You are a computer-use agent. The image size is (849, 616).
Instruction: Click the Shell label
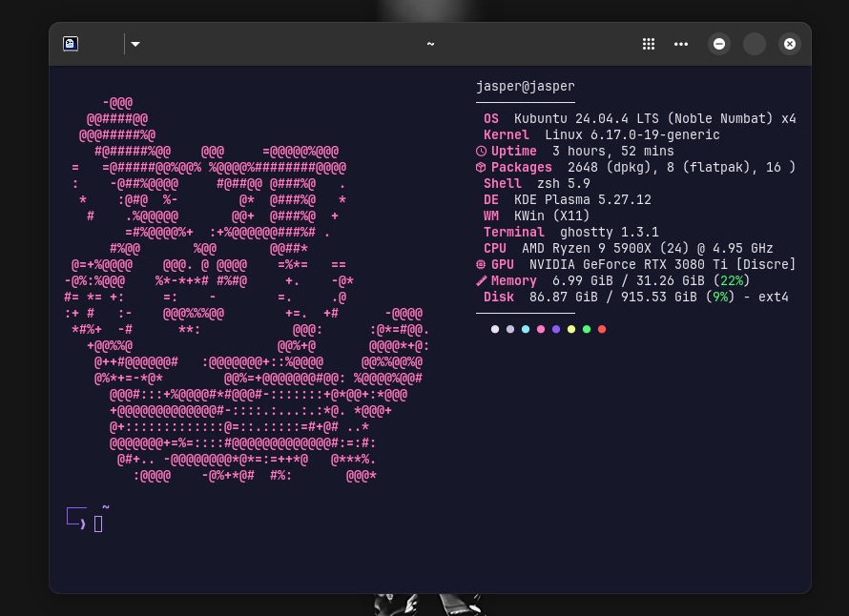(503, 183)
